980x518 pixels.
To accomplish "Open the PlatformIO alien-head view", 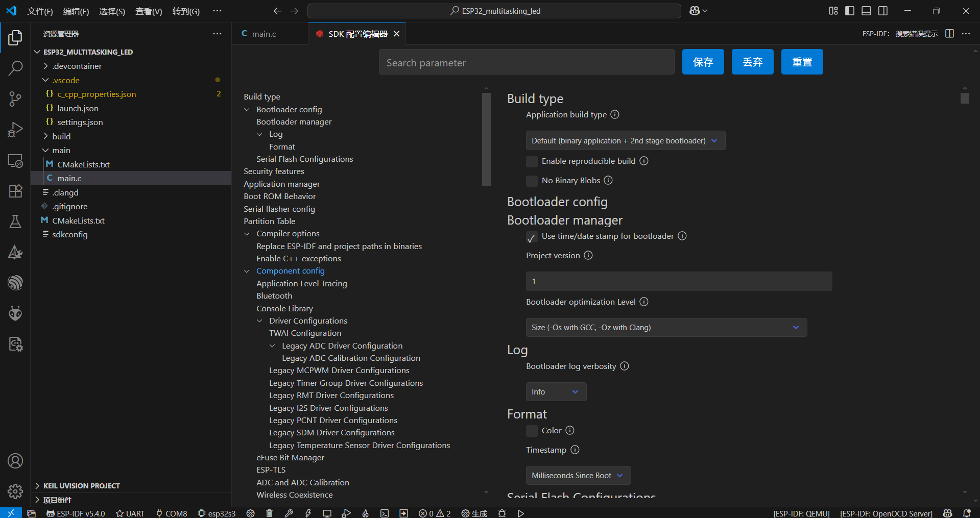I will click(x=15, y=313).
